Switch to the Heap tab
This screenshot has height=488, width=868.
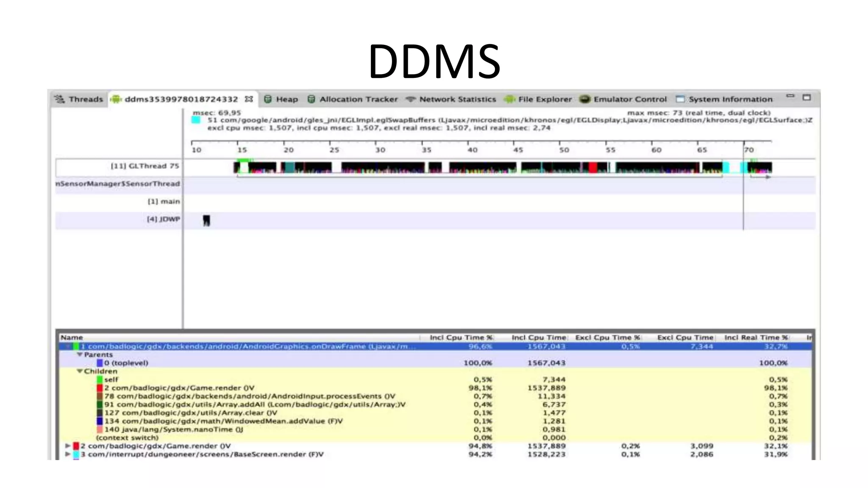click(x=281, y=99)
